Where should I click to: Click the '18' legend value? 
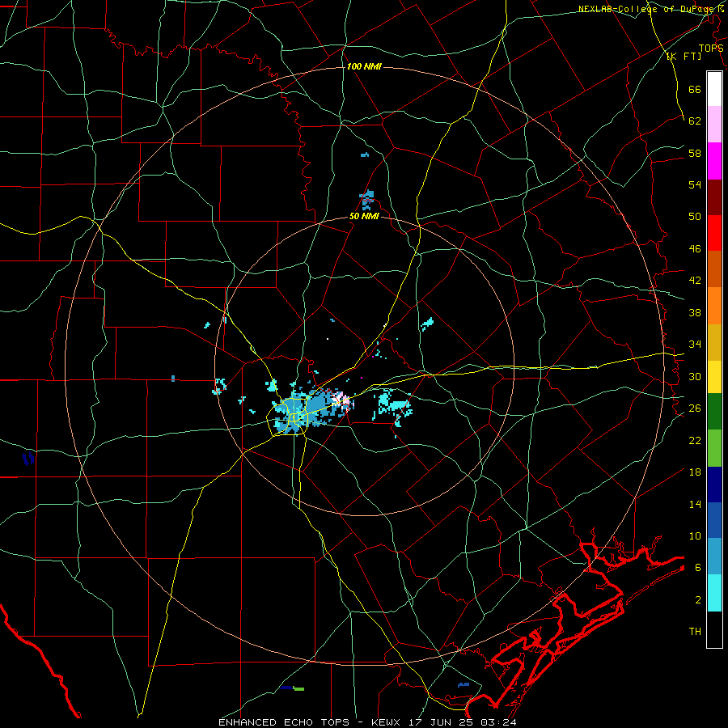[x=695, y=472]
